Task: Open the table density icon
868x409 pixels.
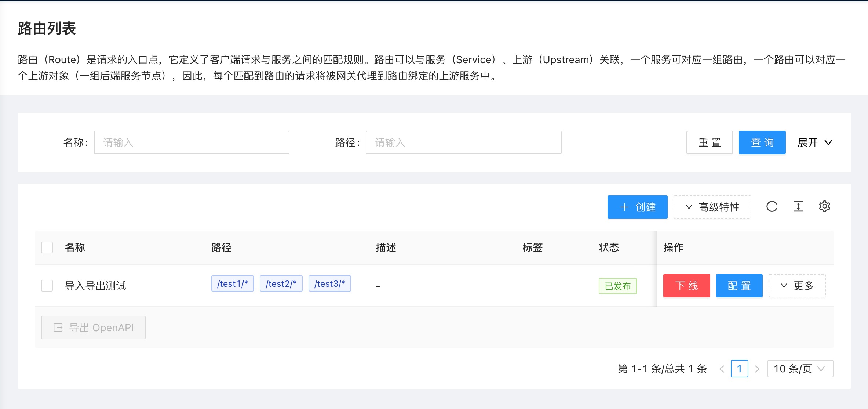Action: pos(798,207)
